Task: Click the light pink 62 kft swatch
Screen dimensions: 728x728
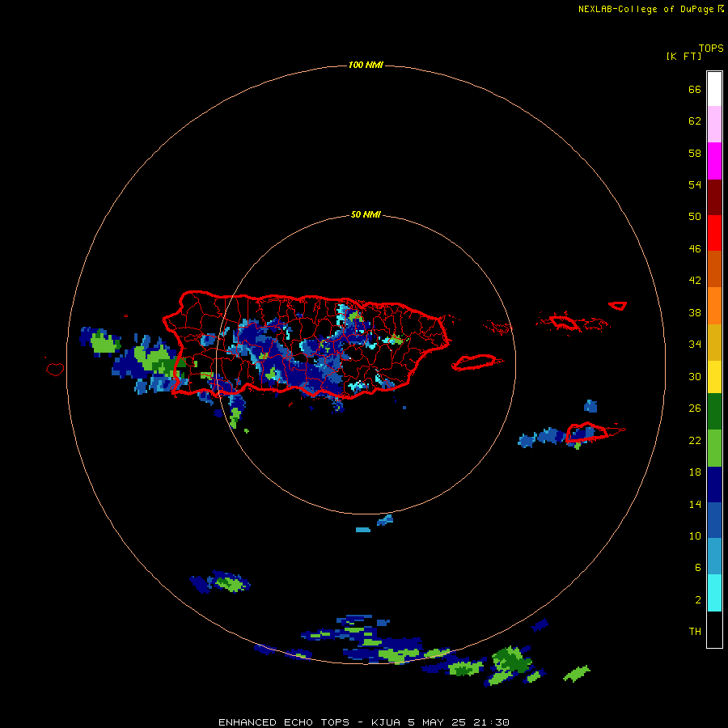Action: tap(714, 124)
